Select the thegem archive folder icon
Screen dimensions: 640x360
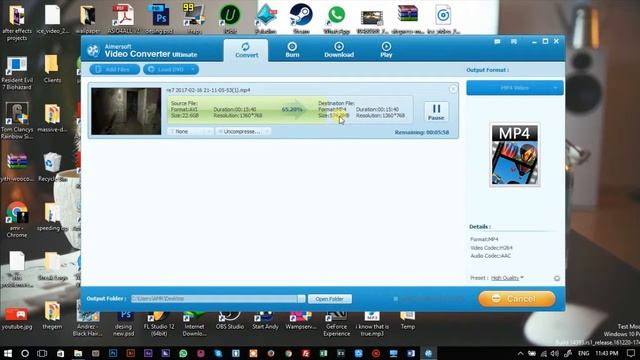pyautogui.click(x=52, y=316)
